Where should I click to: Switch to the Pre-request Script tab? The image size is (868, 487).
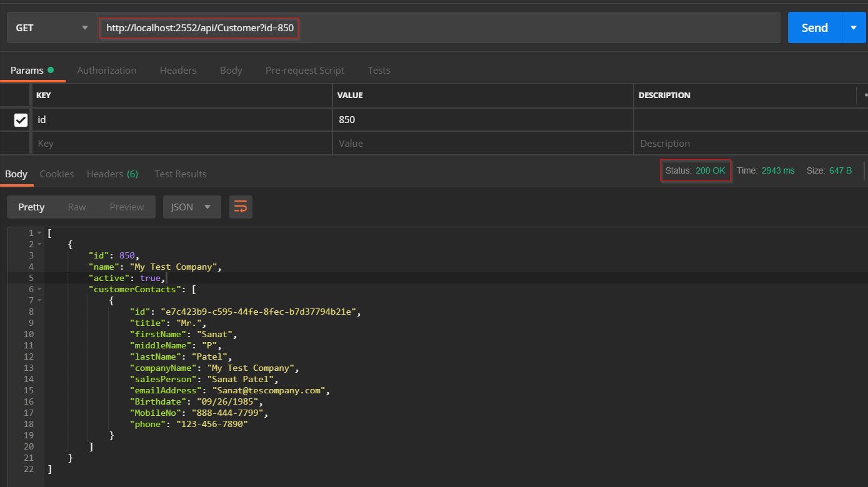coord(304,70)
